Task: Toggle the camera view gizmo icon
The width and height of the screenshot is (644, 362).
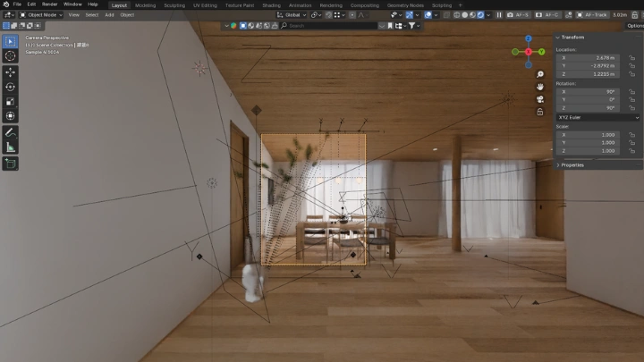Action: click(540, 99)
